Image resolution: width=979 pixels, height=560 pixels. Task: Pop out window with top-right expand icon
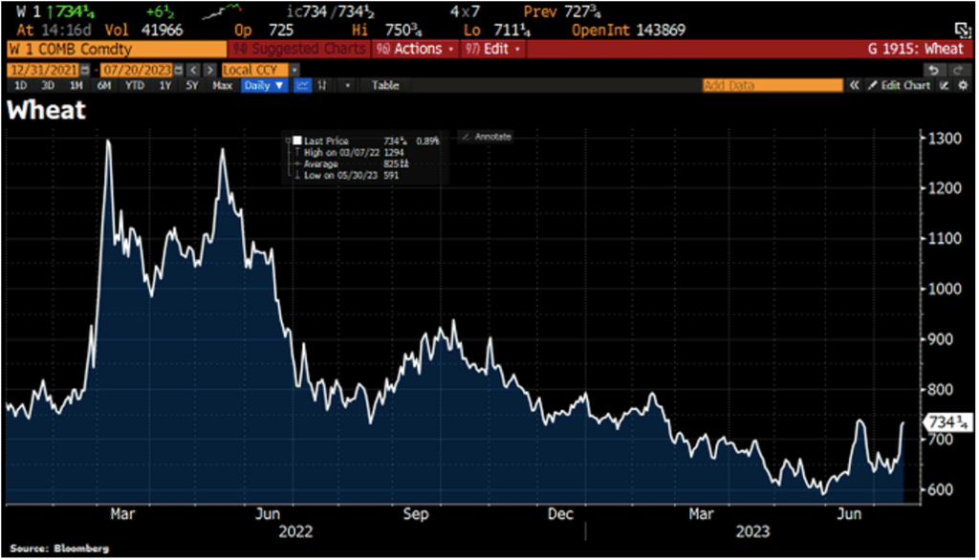click(963, 30)
